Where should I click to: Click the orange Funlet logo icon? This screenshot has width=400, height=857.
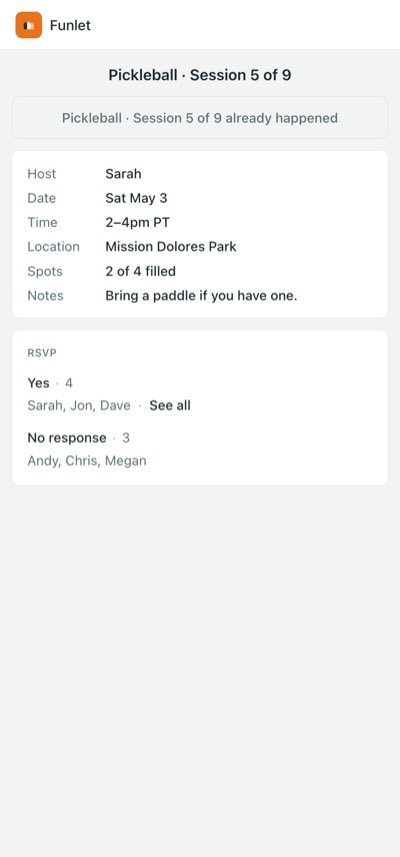click(28, 25)
